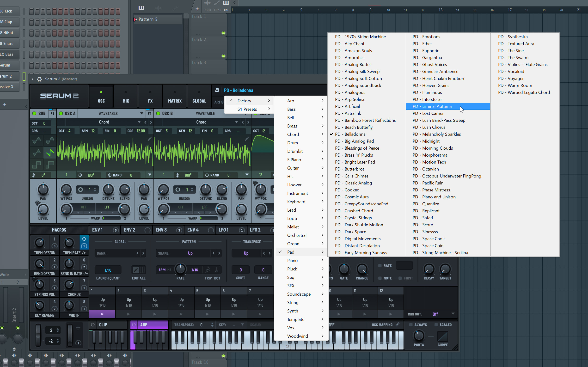Play arp pattern slot 1

(x=102, y=314)
